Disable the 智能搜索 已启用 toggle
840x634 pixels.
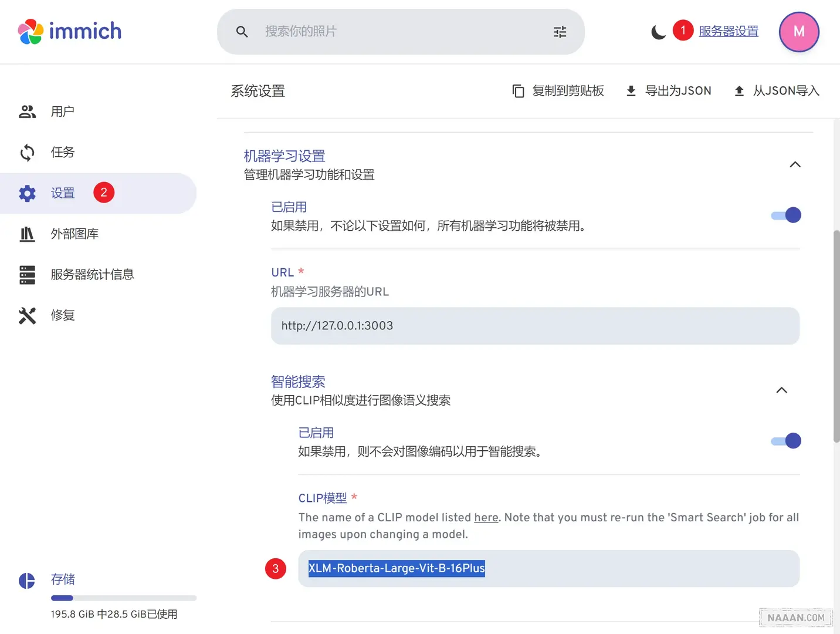[x=786, y=441]
